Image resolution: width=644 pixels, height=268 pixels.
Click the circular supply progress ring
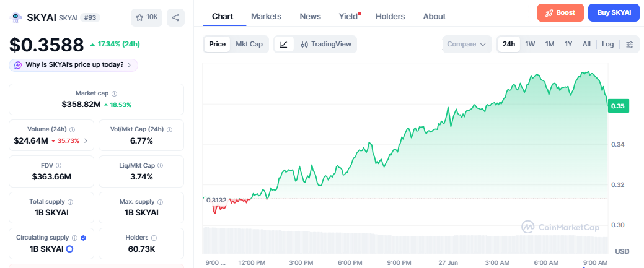click(x=69, y=249)
